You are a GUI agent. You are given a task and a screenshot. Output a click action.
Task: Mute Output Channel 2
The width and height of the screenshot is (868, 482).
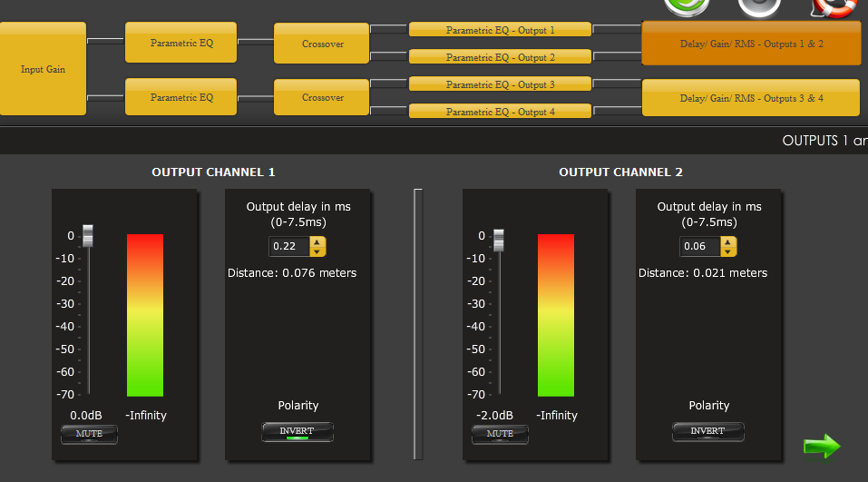click(x=500, y=434)
